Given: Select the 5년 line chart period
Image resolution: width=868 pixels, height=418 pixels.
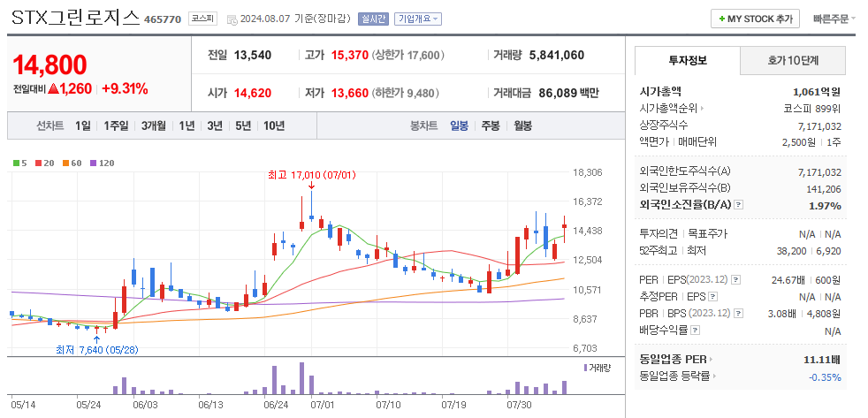Looking at the screenshot, I should click(x=243, y=125).
